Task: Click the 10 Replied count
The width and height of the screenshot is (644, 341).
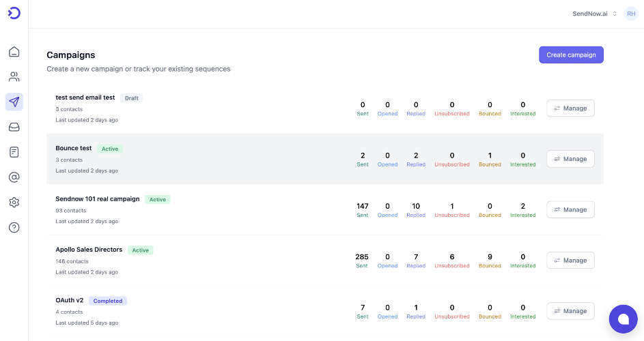Action: [x=416, y=206]
